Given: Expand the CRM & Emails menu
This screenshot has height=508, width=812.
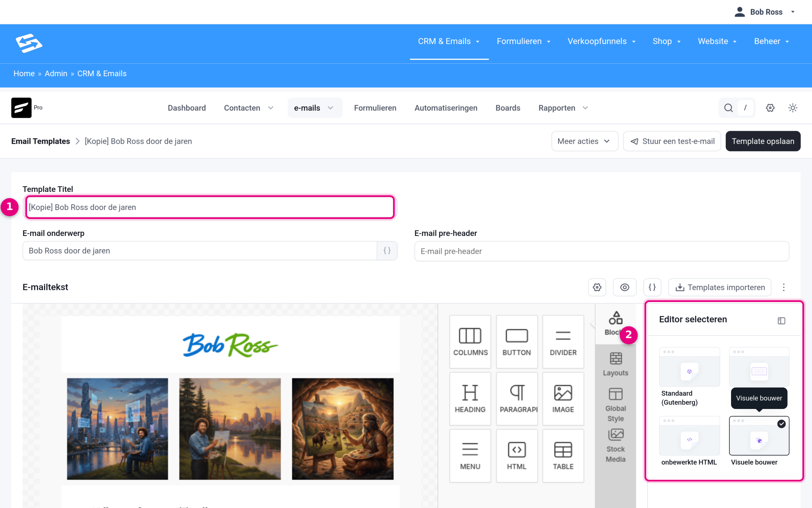Looking at the screenshot, I should (449, 41).
